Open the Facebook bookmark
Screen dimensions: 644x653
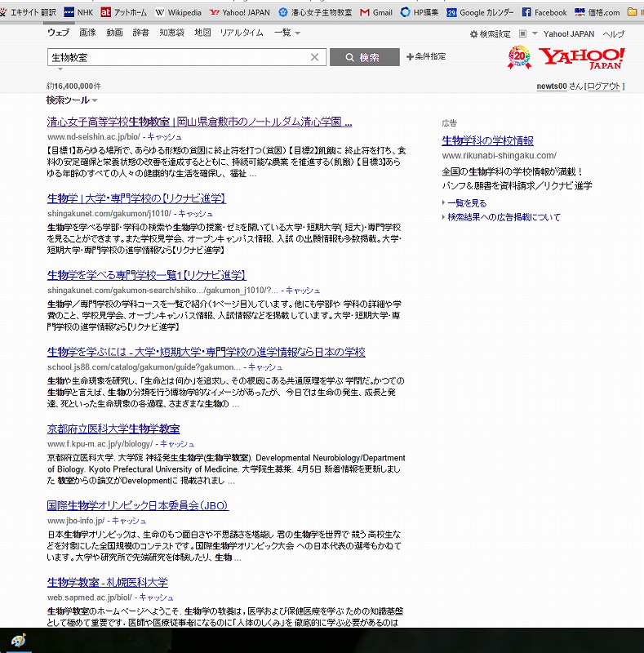[544, 12]
